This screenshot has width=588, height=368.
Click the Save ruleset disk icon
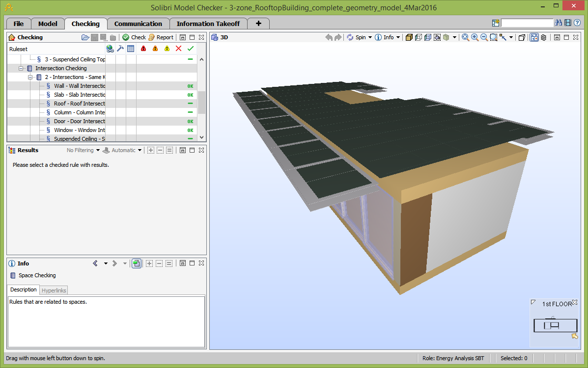tap(94, 37)
